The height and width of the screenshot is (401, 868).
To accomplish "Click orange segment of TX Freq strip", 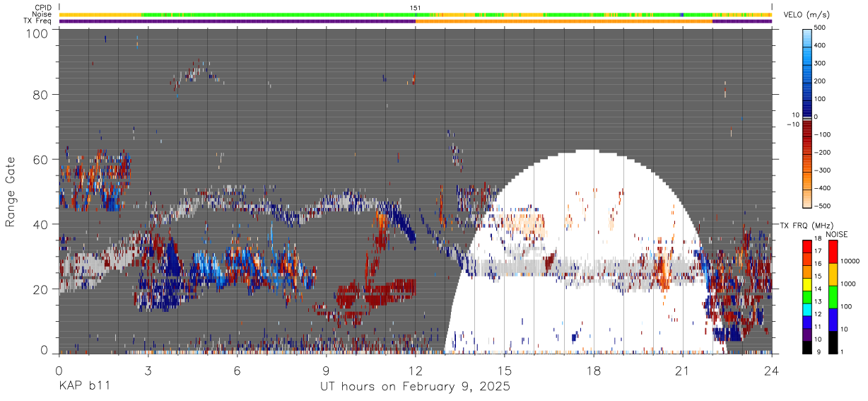I will click(x=564, y=21).
